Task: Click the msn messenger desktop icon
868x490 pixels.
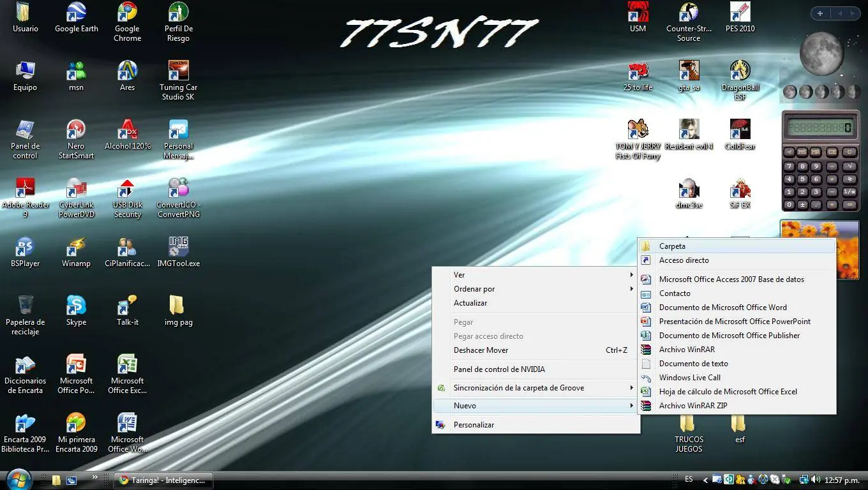Action: tap(76, 76)
